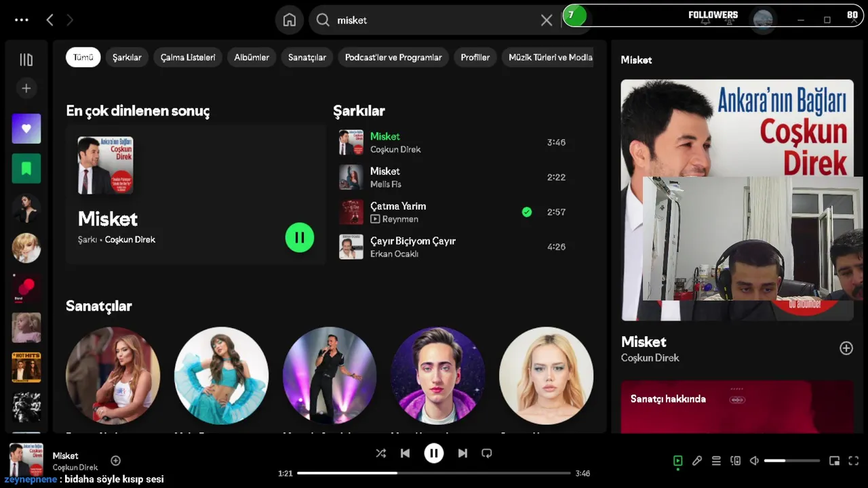Create a new playlist with plus
This screenshot has height=488, width=868.
click(x=26, y=88)
